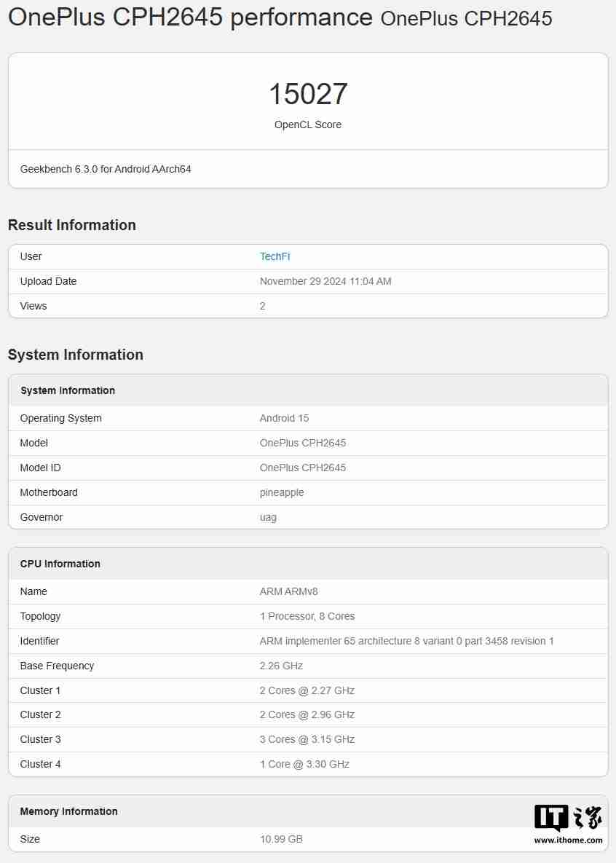This screenshot has width=616, height=863.
Task: Click the Base Frequency 2.26 GHz entry
Action: click(307, 666)
